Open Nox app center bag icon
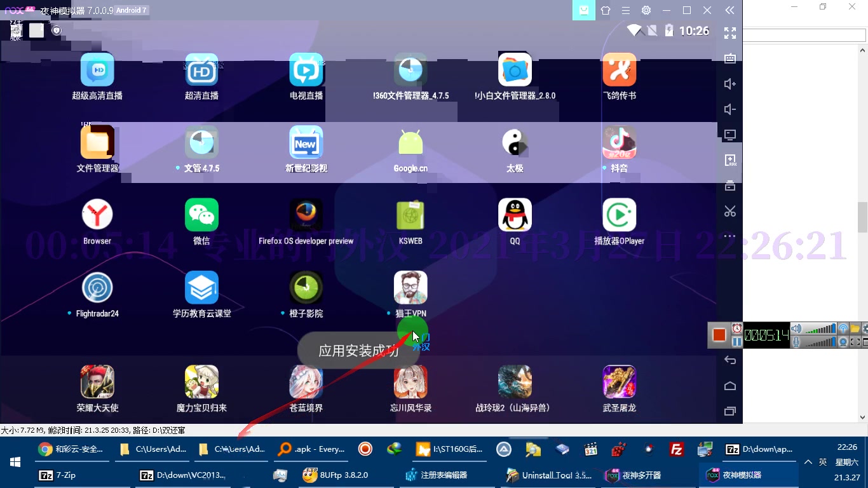This screenshot has width=868, height=488. (584, 10)
